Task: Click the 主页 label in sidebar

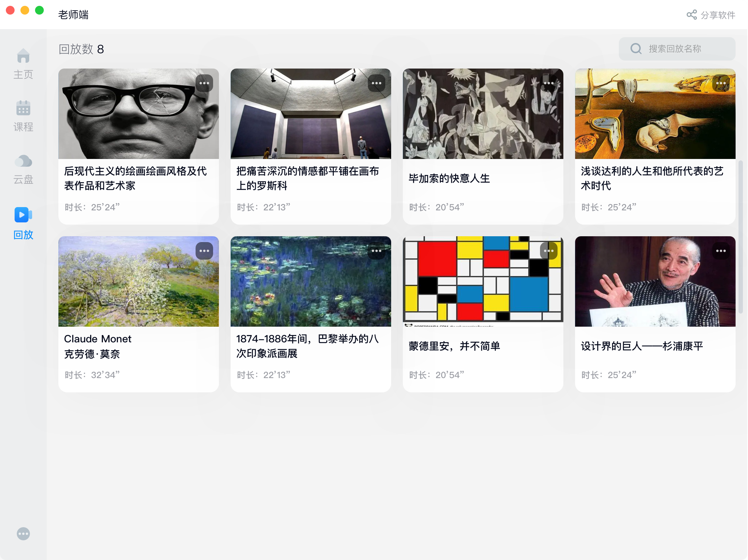Action: (x=23, y=74)
